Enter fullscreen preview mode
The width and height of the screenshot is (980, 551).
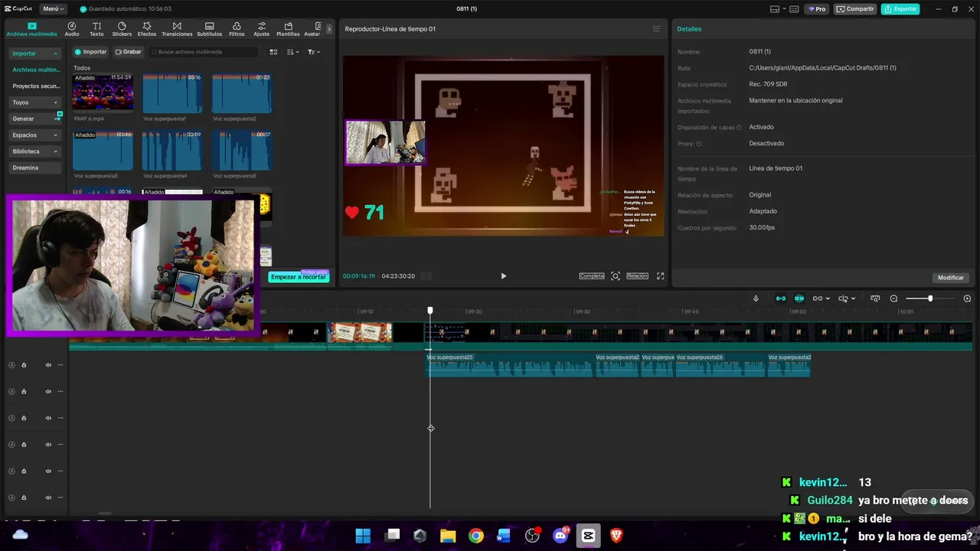660,276
